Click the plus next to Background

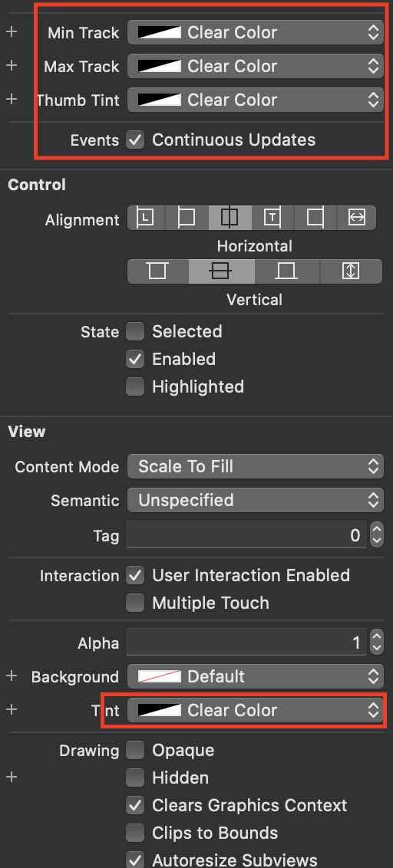point(12,676)
